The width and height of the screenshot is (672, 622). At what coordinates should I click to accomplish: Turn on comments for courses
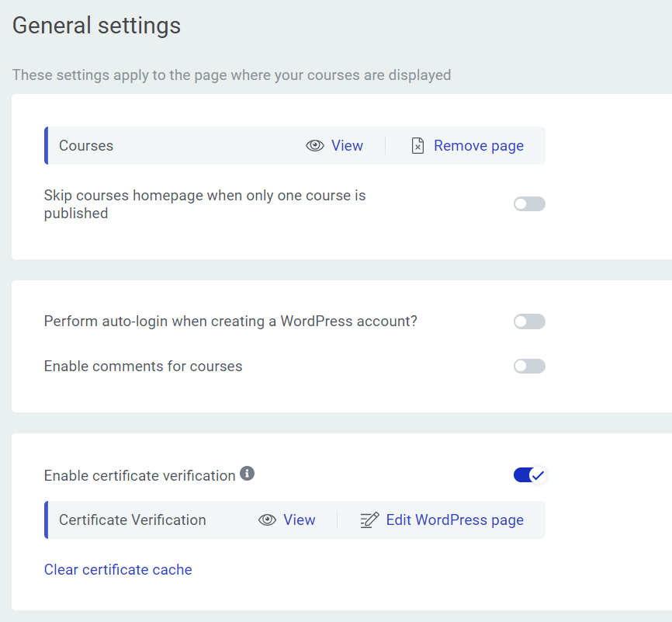(x=529, y=367)
